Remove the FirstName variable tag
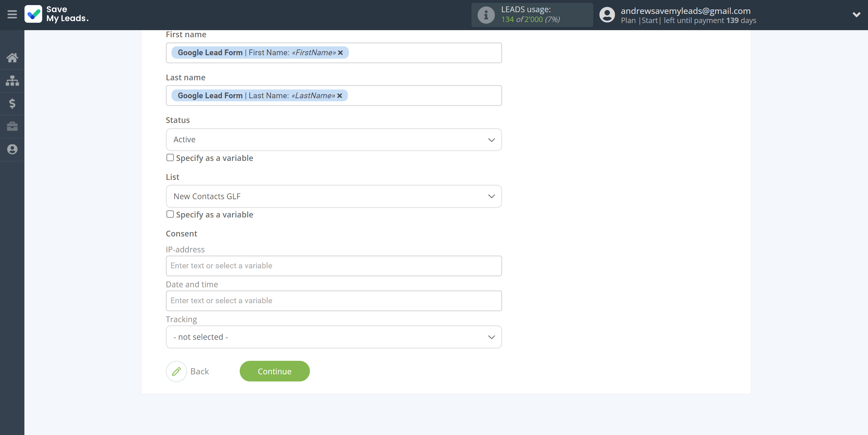Screen dimensions: 868x435 (340, 53)
